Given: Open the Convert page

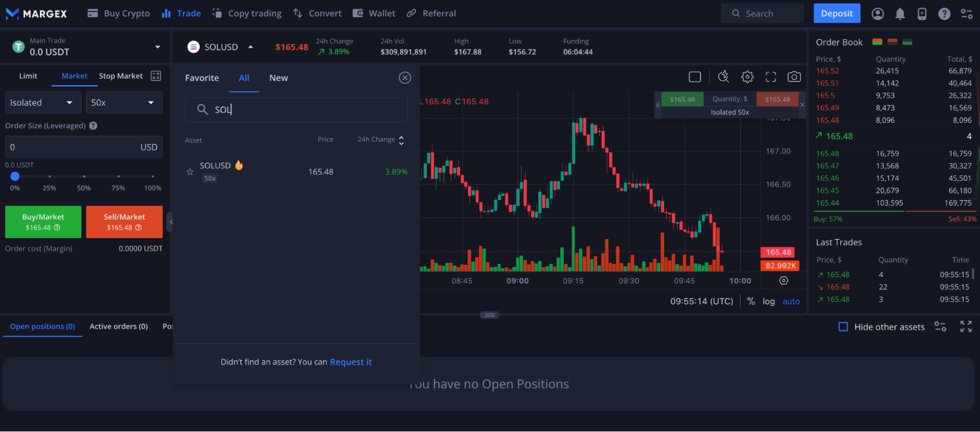Looking at the screenshot, I should click(x=317, y=13).
